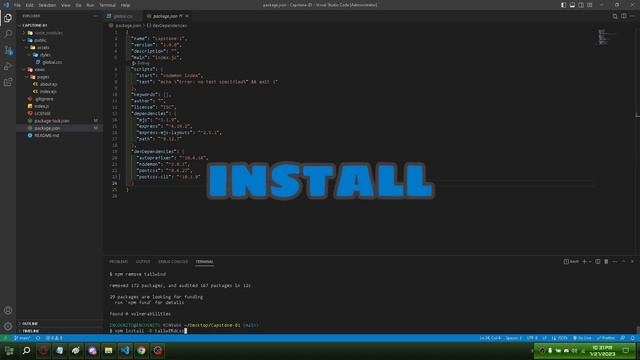Open the Search view in activity bar
Viewport: 640px width, 360px height.
8,33
